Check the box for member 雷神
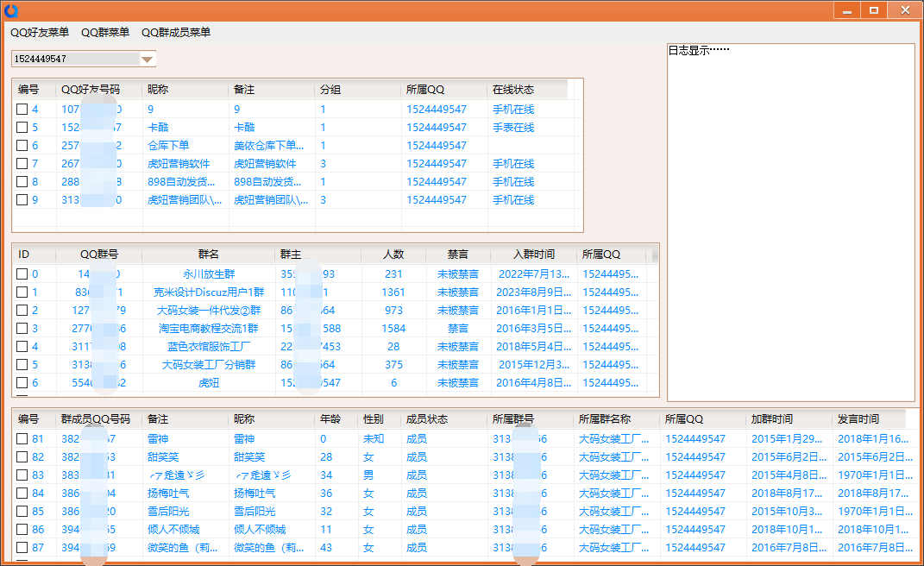924x566 pixels. (22, 438)
